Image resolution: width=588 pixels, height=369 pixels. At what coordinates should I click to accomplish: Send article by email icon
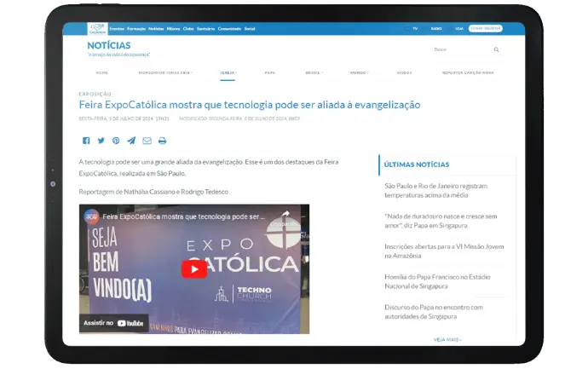(147, 141)
